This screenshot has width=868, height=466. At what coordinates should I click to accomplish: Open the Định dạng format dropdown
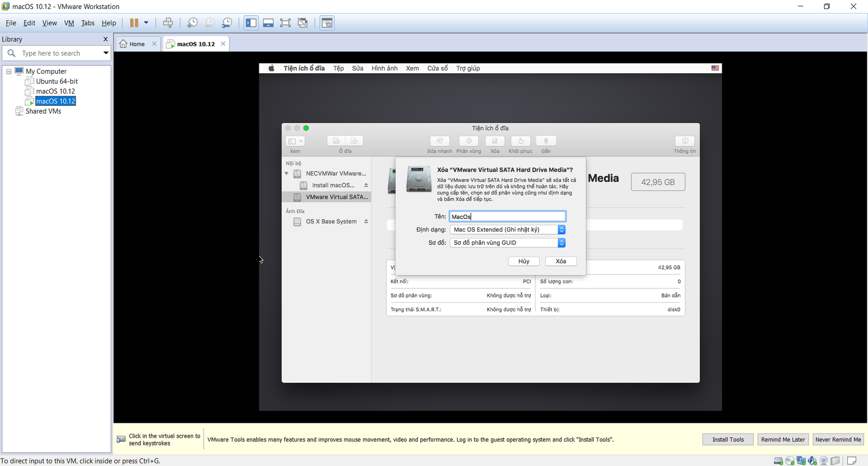click(508, 230)
